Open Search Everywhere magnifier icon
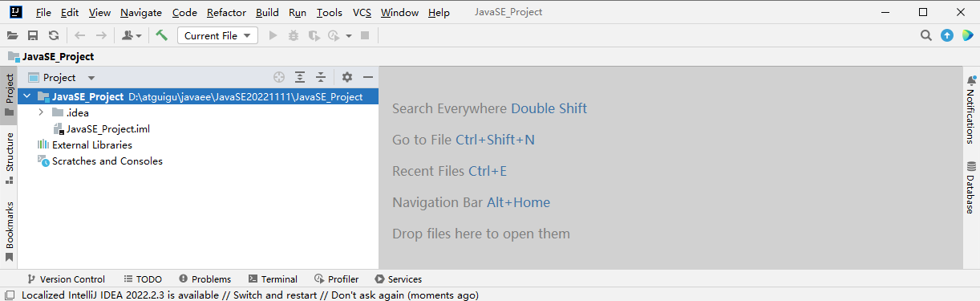The width and height of the screenshot is (980, 301). pos(926,35)
